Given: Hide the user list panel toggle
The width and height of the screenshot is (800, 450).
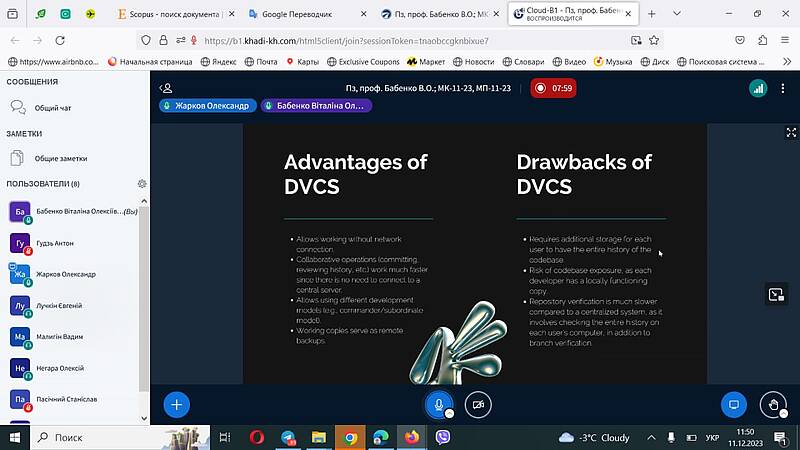Looking at the screenshot, I should point(167,88).
